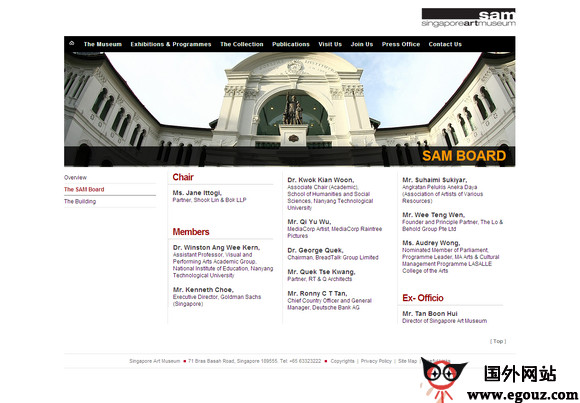
Task: Click the Ex- Officio section heading
Action: pyautogui.click(x=423, y=298)
